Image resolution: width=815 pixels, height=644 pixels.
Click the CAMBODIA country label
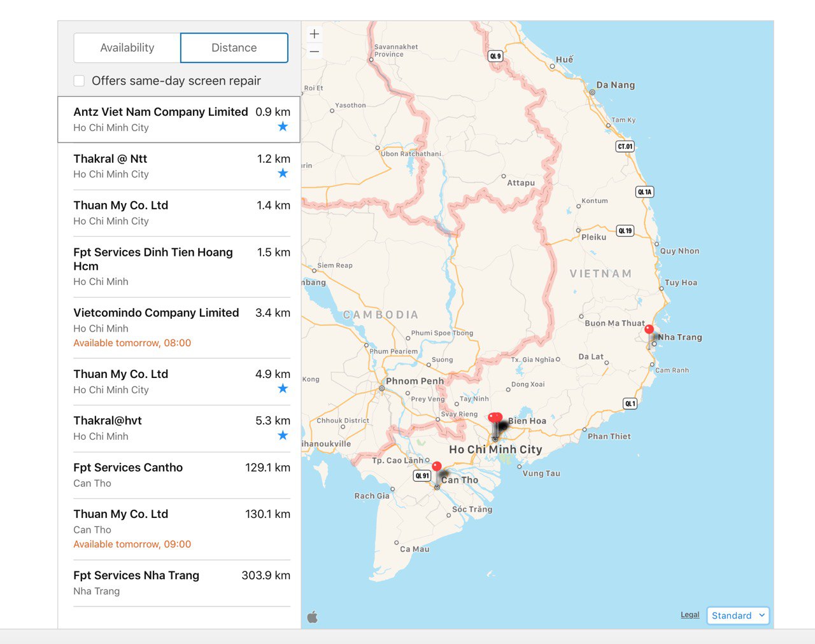click(x=381, y=315)
